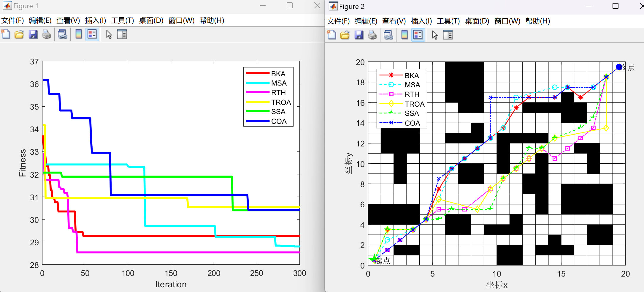Click the blue end point marker on grid map
This screenshot has width=644, height=292.
[x=619, y=67]
